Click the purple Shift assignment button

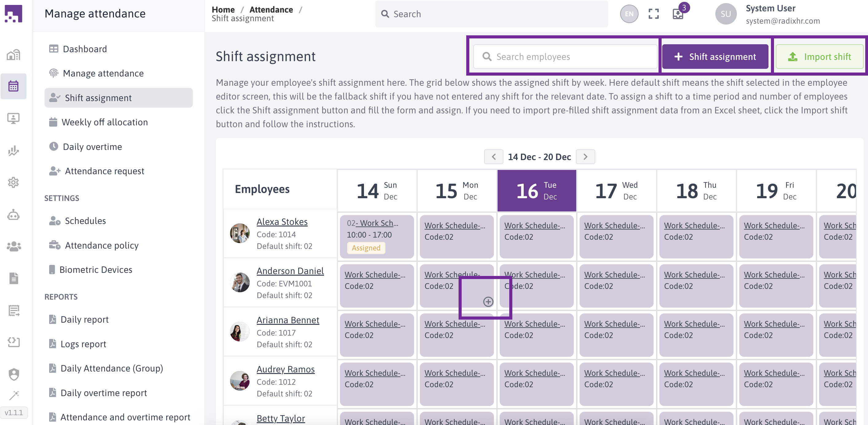click(x=715, y=57)
